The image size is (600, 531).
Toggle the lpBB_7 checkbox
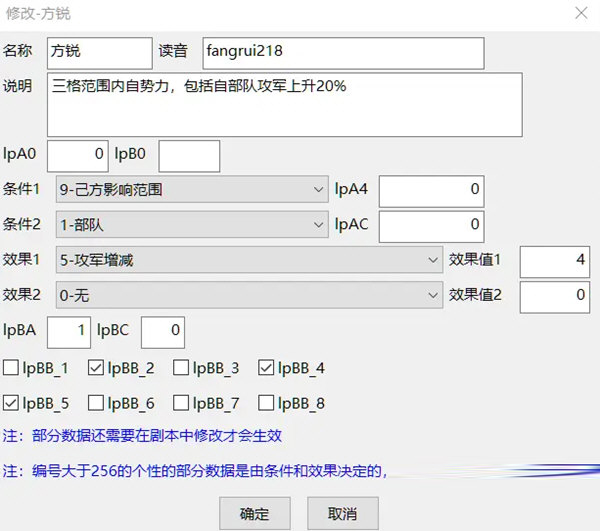(181, 403)
